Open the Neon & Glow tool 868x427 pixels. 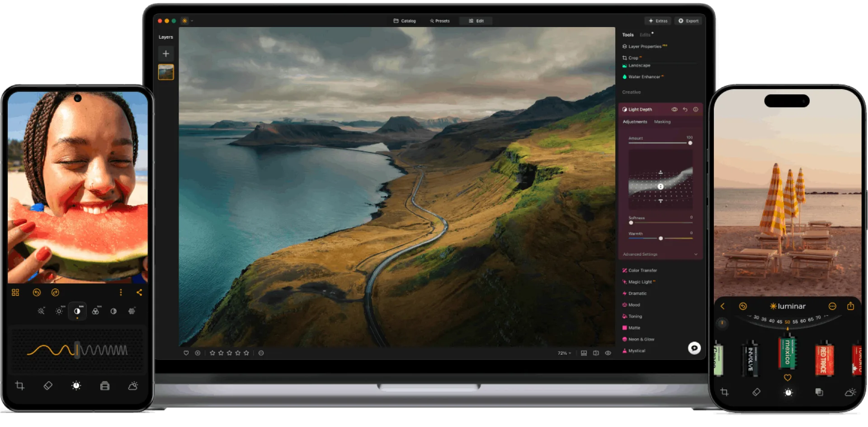[x=638, y=339]
